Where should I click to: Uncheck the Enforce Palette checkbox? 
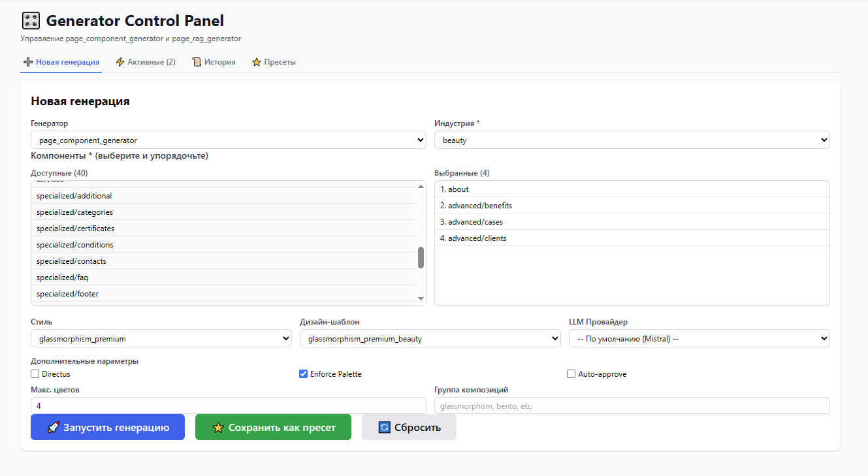[x=303, y=374]
